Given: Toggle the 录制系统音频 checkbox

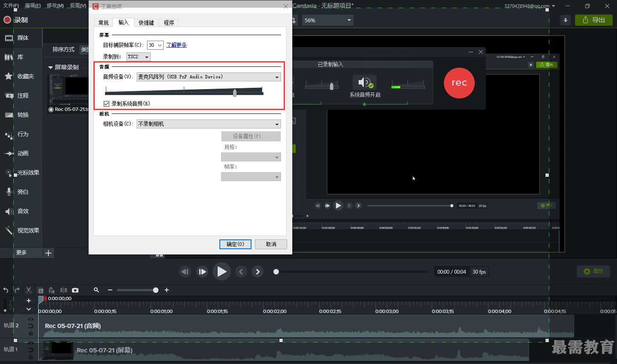Looking at the screenshot, I should 106,104.
